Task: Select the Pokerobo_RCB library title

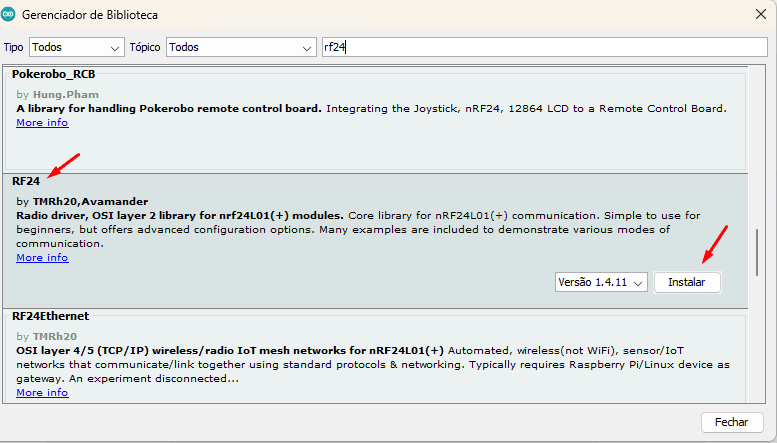Action: click(x=54, y=74)
